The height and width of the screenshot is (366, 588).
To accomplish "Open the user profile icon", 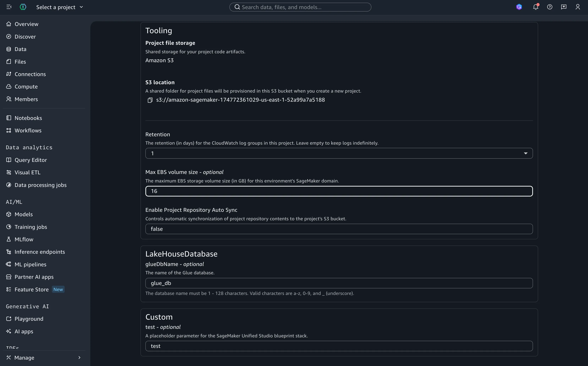I will 578,7.
